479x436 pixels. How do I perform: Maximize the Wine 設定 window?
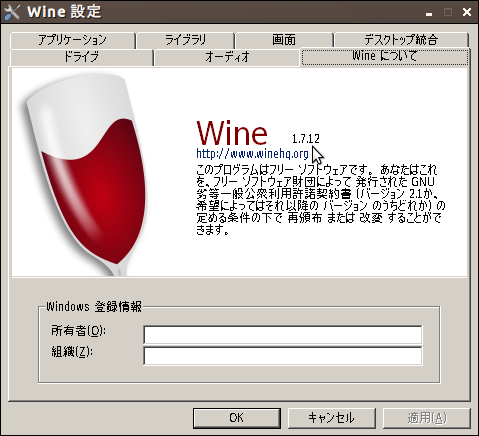(448, 12)
